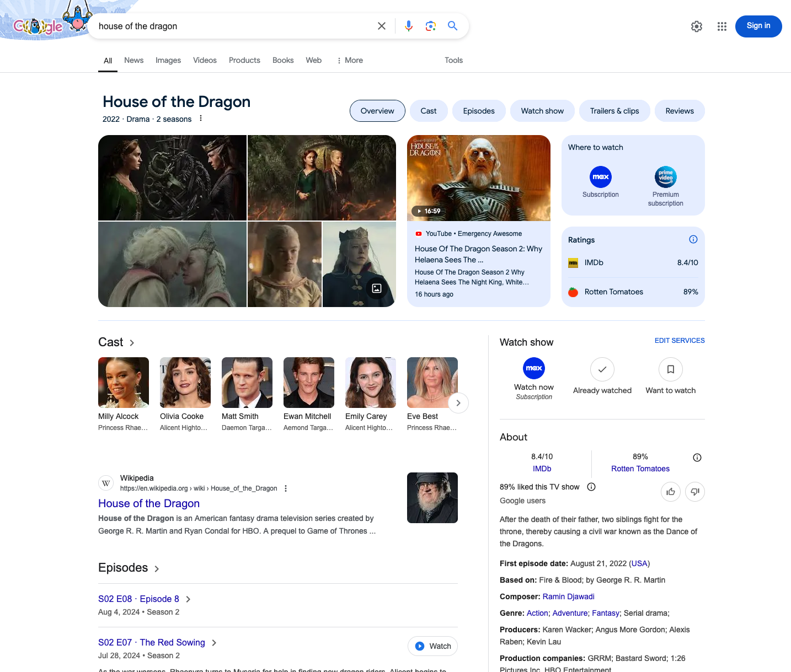Clear the search box text
Screen dimensions: 791x672
pos(381,26)
